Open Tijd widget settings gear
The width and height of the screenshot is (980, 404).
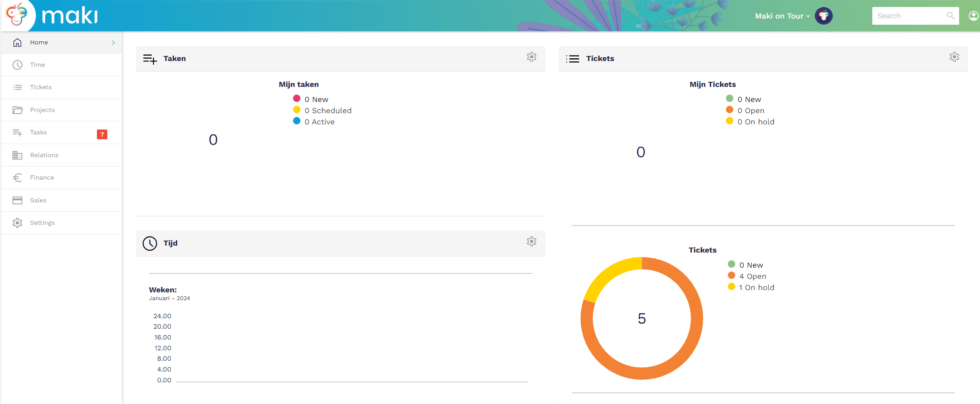pyautogui.click(x=531, y=242)
